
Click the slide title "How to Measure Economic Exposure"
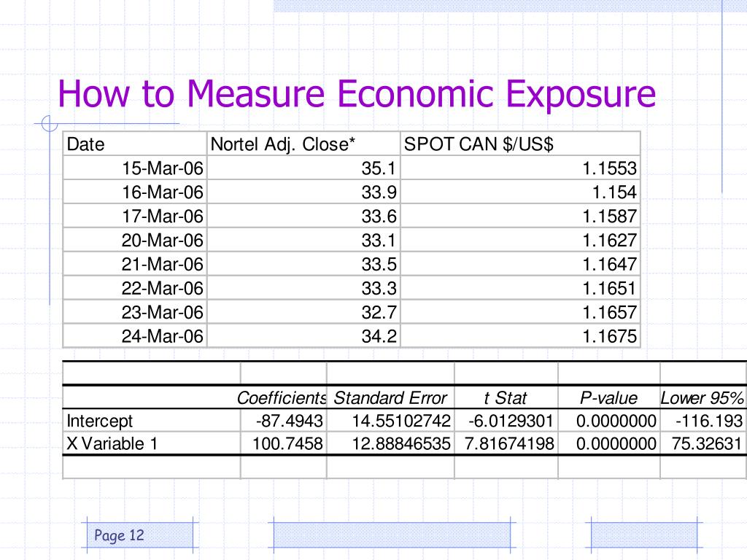coord(357,94)
